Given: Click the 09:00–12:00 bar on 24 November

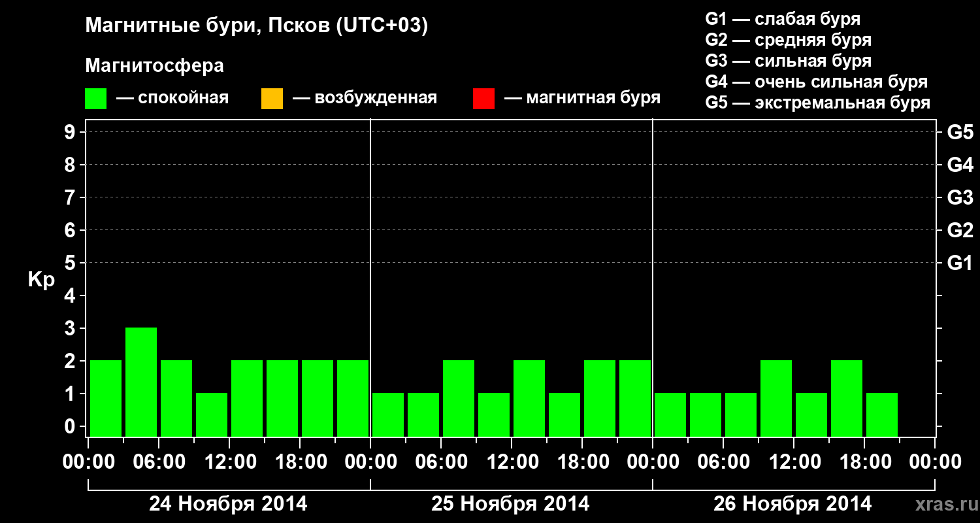Looking at the screenshot, I should coord(212,414).
